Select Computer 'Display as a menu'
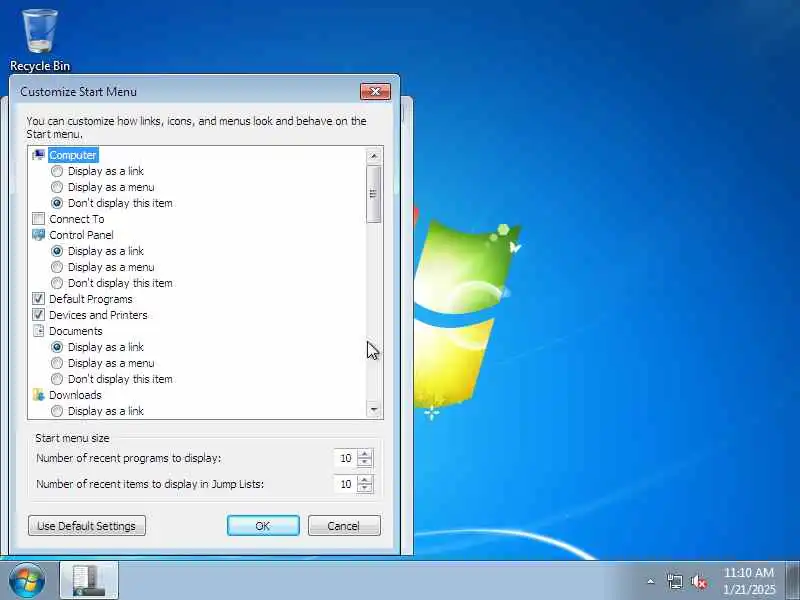The height and width of the screenshot is (600, 800). [x=57, y=187]
